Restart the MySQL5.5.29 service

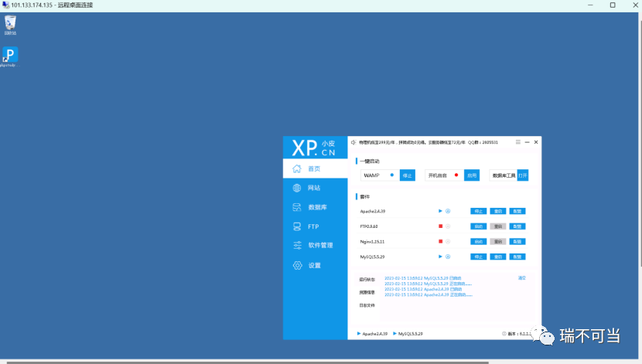(498, 257)
